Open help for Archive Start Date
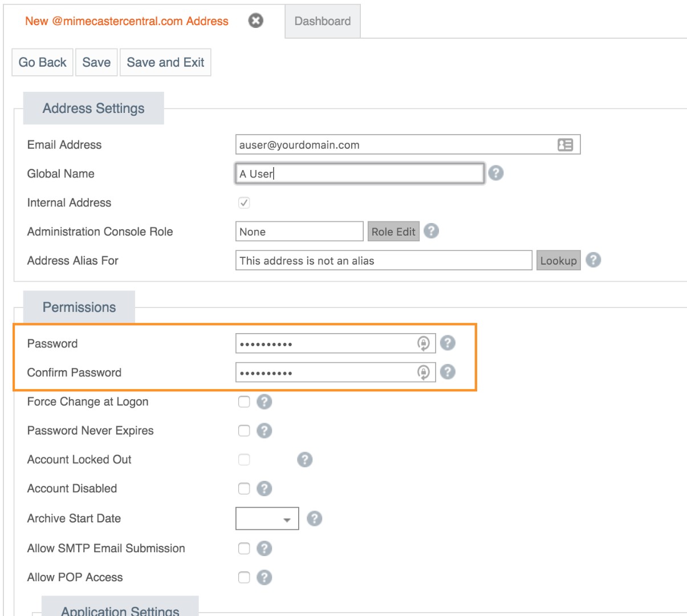This screenshot has height=616, width=687. click(x=314, y=518)
